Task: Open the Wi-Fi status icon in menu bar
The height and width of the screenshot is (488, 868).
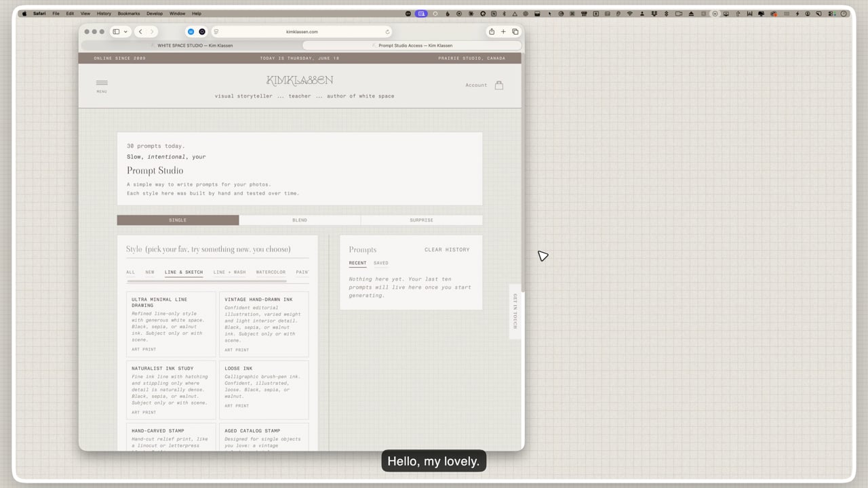Action: click(629, 14)
